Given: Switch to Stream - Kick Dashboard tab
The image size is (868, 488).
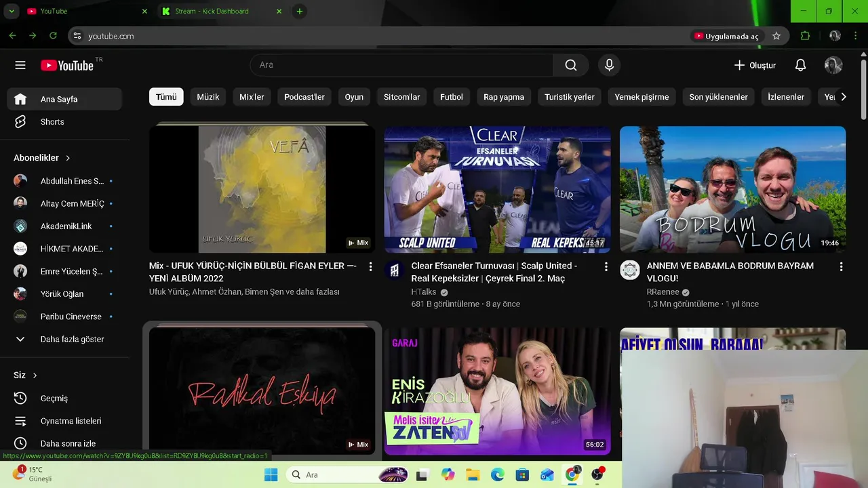Looking at the screenshot, I should [221, 12].
